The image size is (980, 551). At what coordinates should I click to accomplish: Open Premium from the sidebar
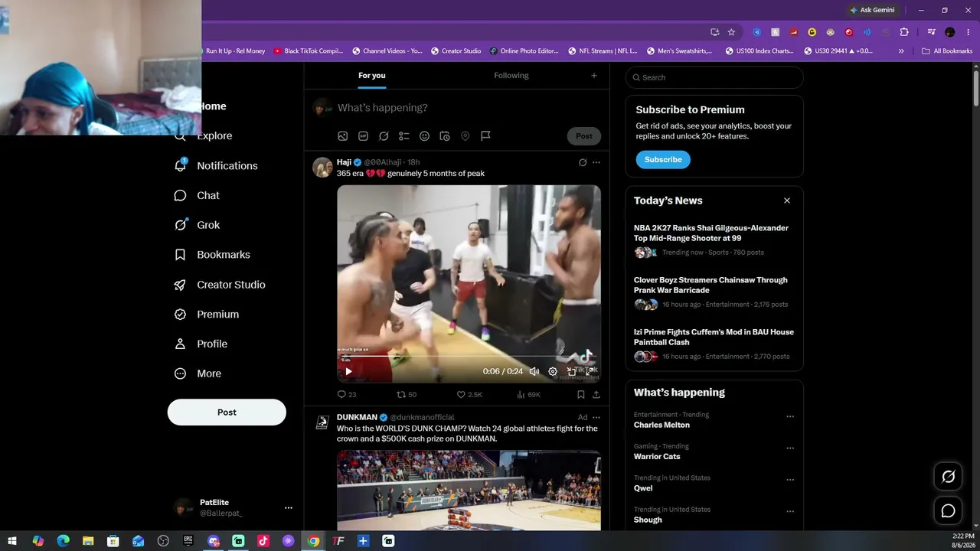click(207, 315)
